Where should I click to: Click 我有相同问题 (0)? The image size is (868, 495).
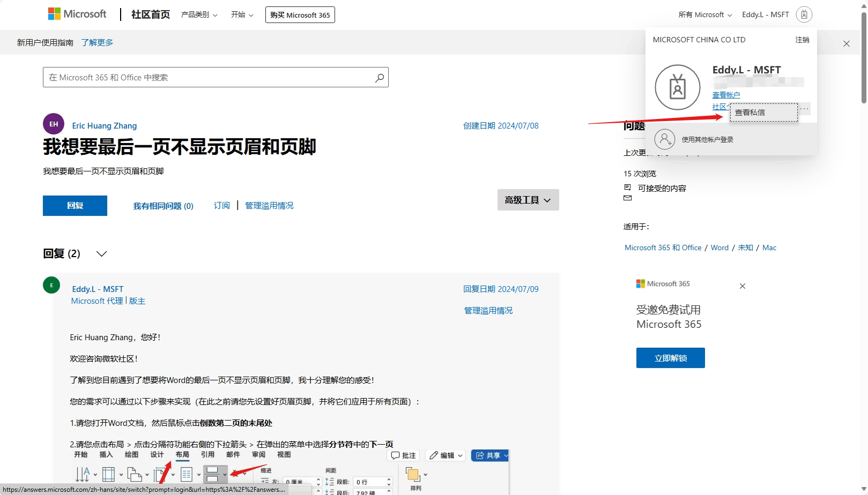coord(164,206)
